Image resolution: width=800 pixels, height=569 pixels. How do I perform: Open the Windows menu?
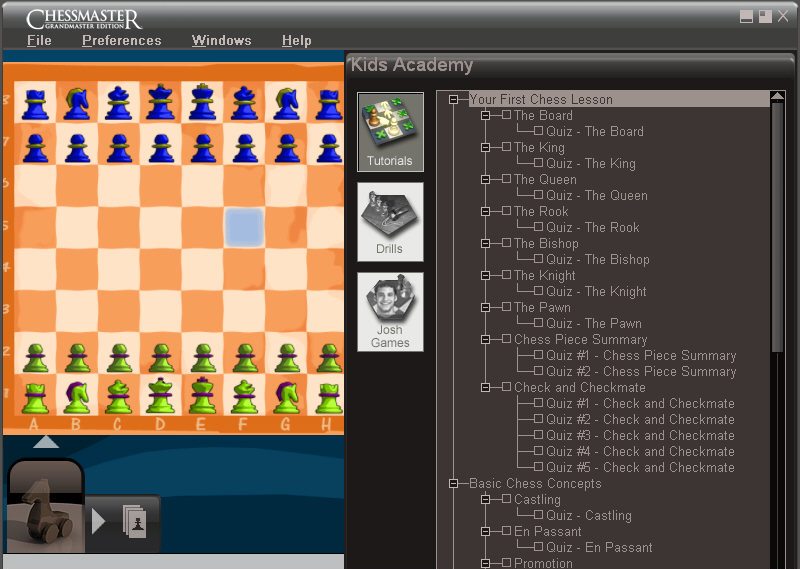(x=221, y=41)
